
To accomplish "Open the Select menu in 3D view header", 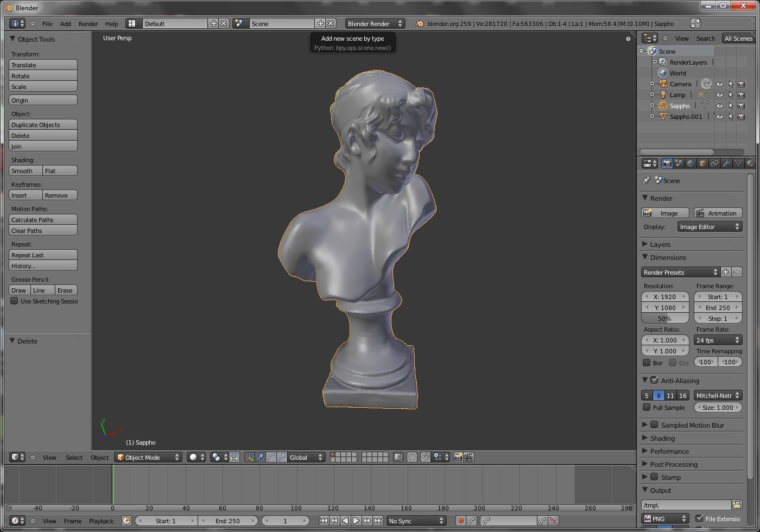I will (x=74, y=457).
